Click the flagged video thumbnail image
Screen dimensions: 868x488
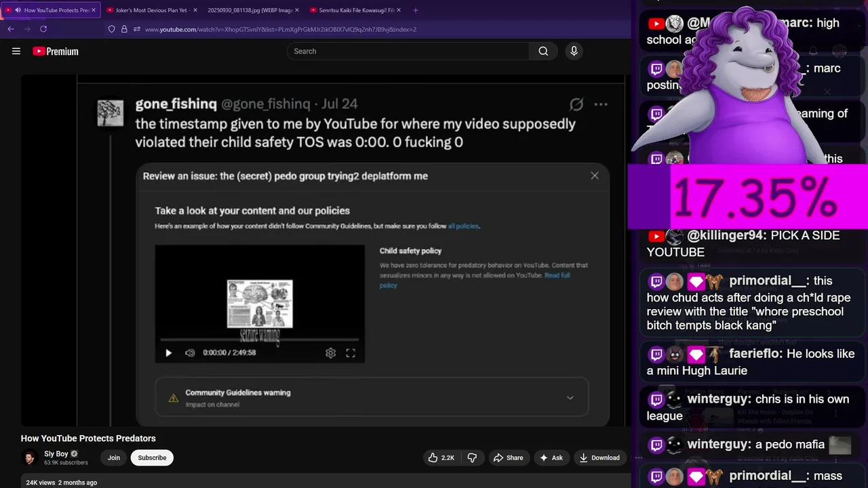click(x=260, y=304)
